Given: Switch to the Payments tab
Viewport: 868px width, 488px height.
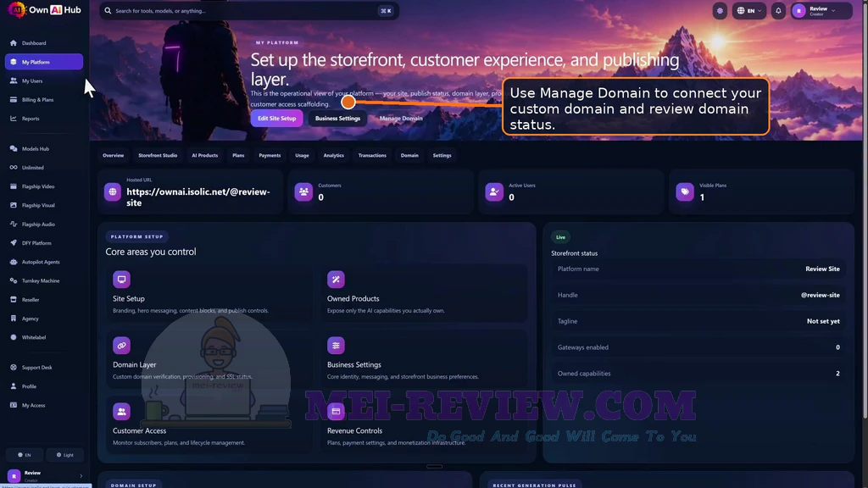Looking at the screenshot, I should tap(270, 156).
